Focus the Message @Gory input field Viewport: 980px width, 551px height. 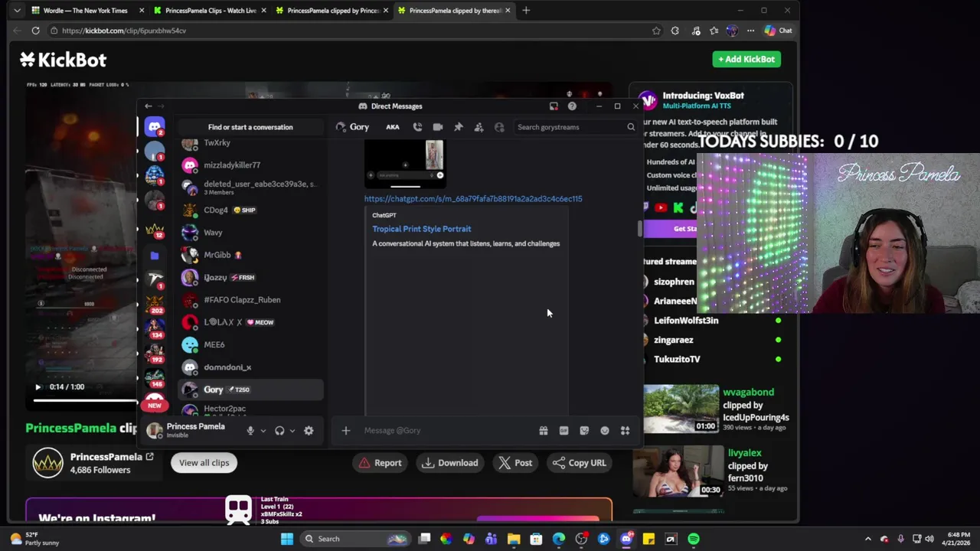coord(448,431)
